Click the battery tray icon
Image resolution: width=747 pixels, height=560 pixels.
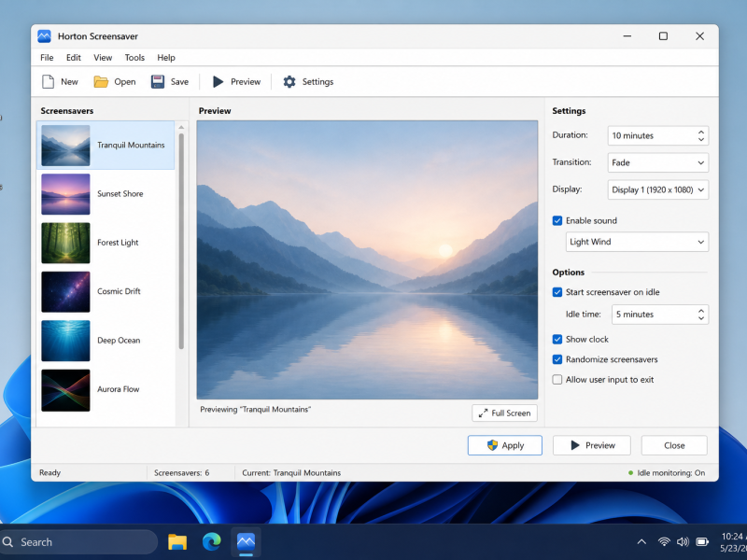click(702, 542)
